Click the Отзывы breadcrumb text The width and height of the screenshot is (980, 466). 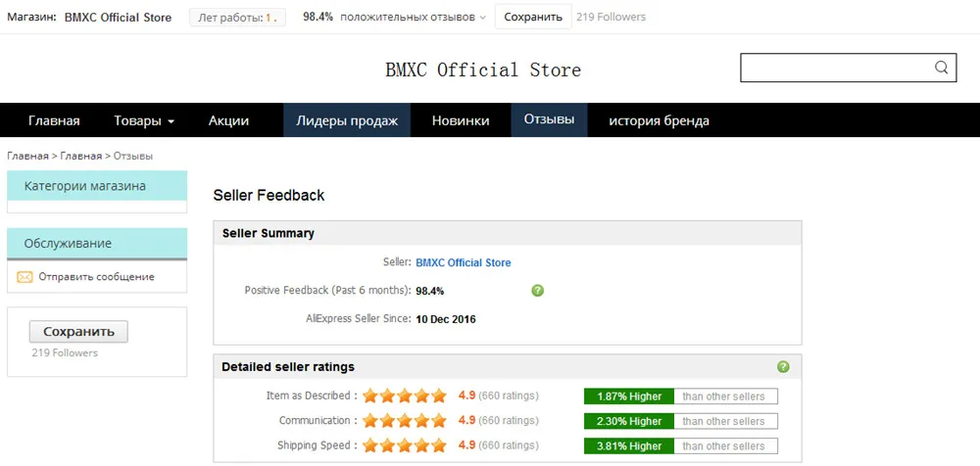(x=133, y=157)
